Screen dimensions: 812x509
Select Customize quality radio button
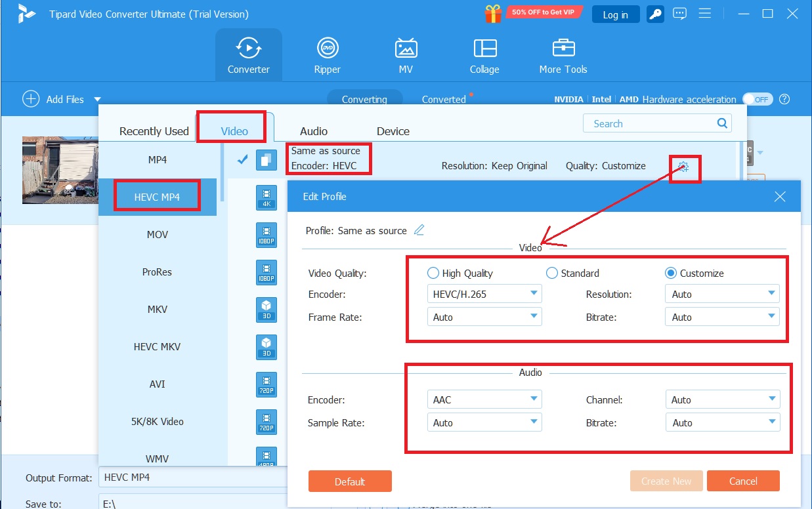(x=670, y=273)
